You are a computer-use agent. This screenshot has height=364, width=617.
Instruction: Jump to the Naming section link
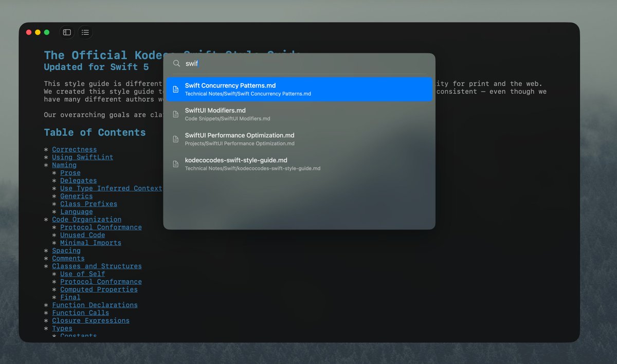[64, 165]
